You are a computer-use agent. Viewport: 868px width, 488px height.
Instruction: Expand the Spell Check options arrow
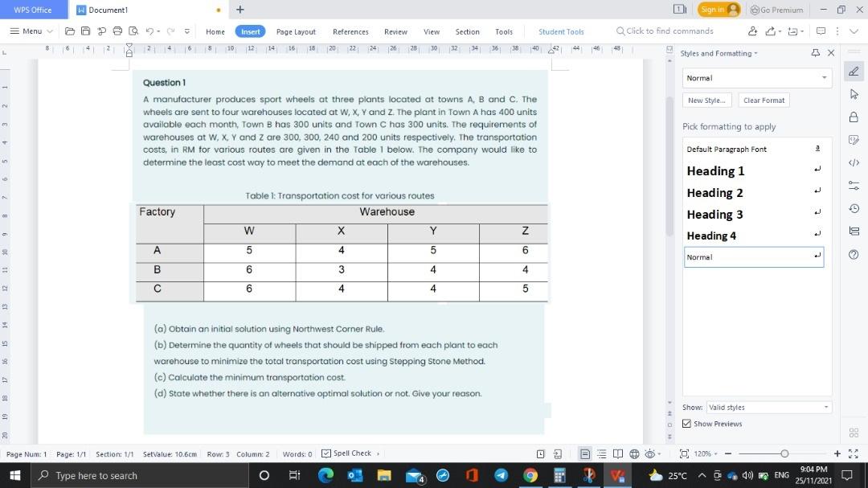point(378,453)
